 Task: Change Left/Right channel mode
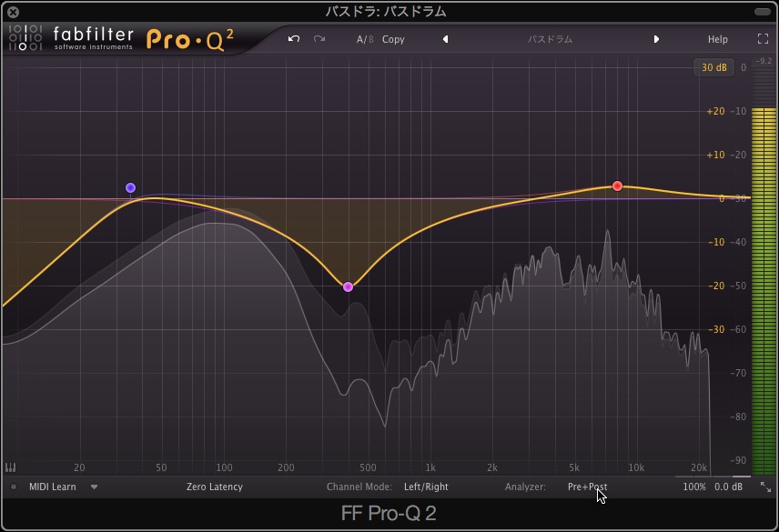[426, 487]
